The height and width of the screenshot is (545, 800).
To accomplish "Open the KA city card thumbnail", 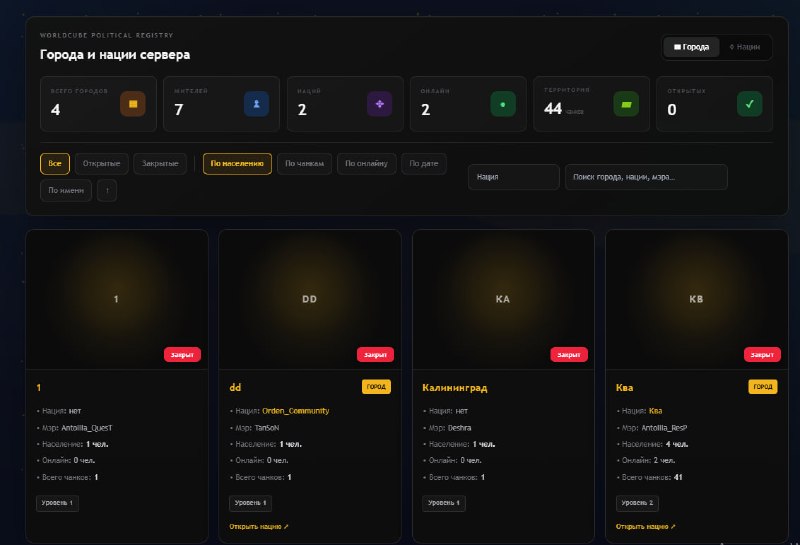I will 503,300.
